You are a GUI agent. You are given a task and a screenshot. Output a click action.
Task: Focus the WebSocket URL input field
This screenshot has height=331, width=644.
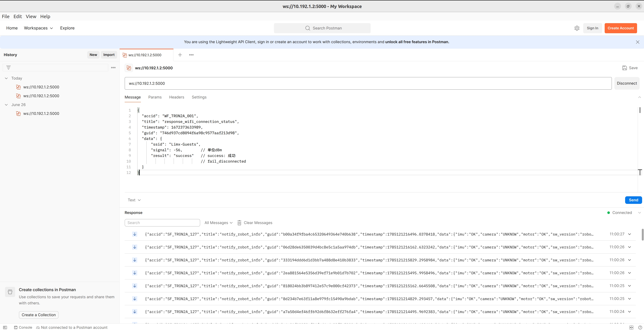pos(368,83)
